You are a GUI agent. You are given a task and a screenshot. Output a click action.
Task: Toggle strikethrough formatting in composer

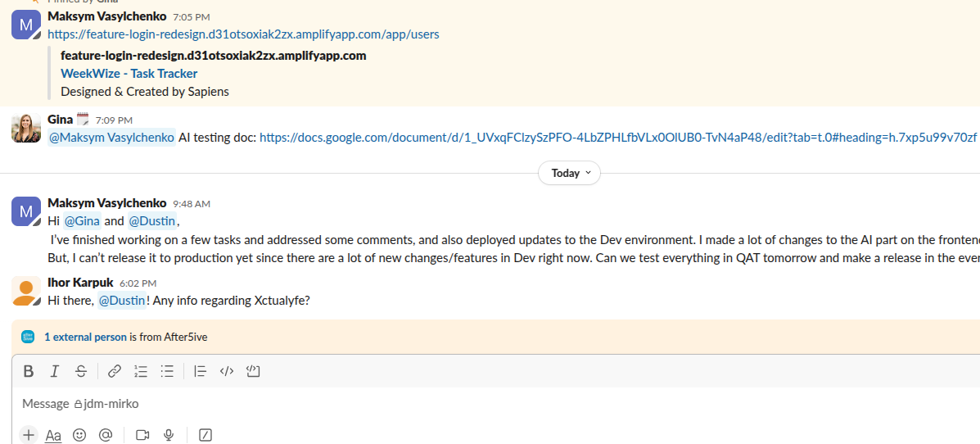[x=81, y=371]
